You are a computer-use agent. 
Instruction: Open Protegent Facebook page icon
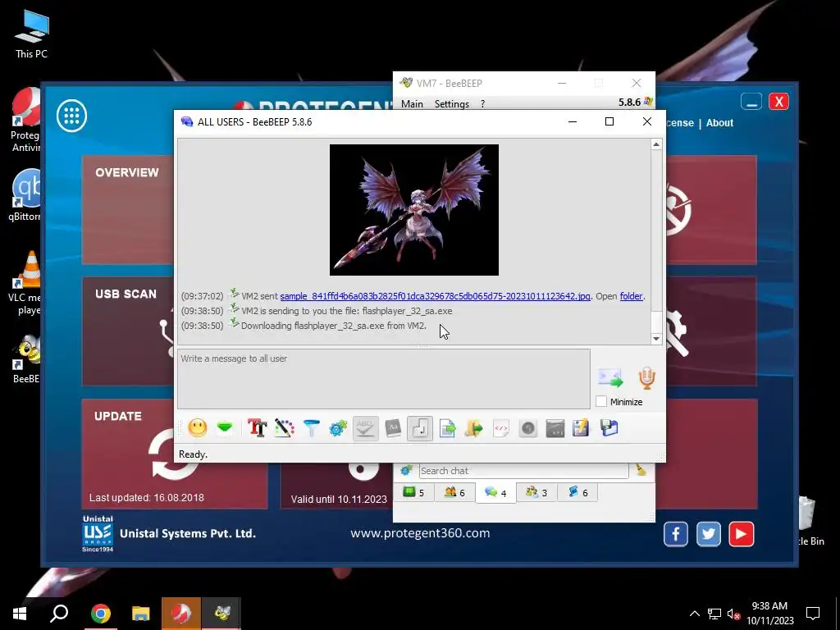676,534
